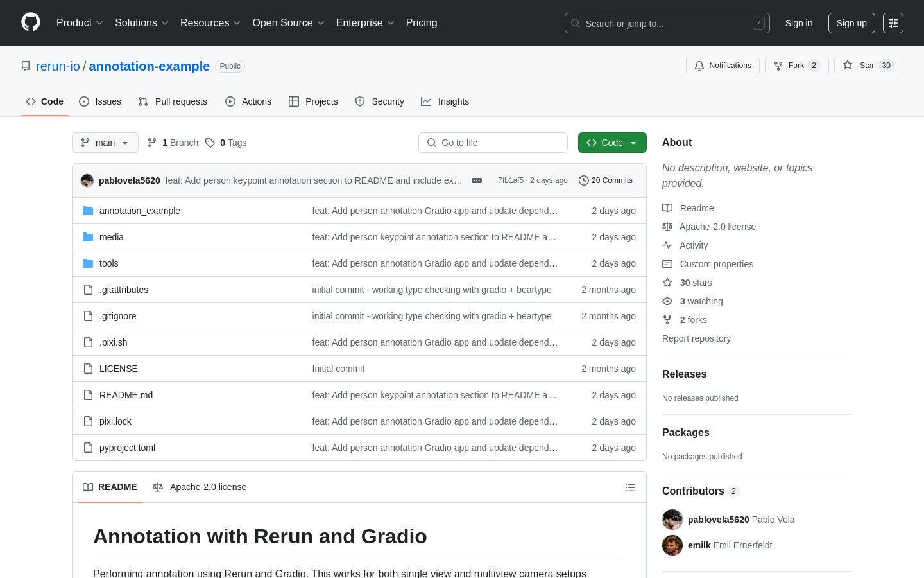Click the Sign up button
This screenshot has width=924, height=578.
(x=851, y=23)
